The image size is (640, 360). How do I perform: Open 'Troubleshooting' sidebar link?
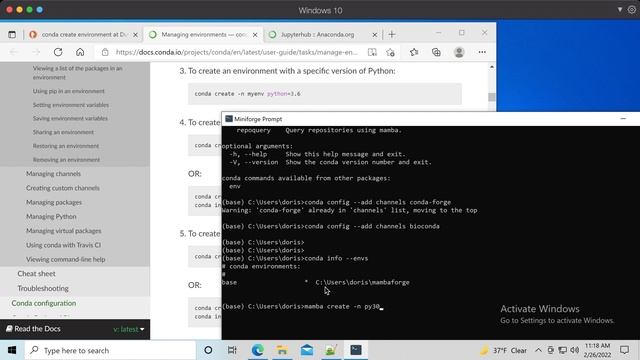click(x=43, y=289)
